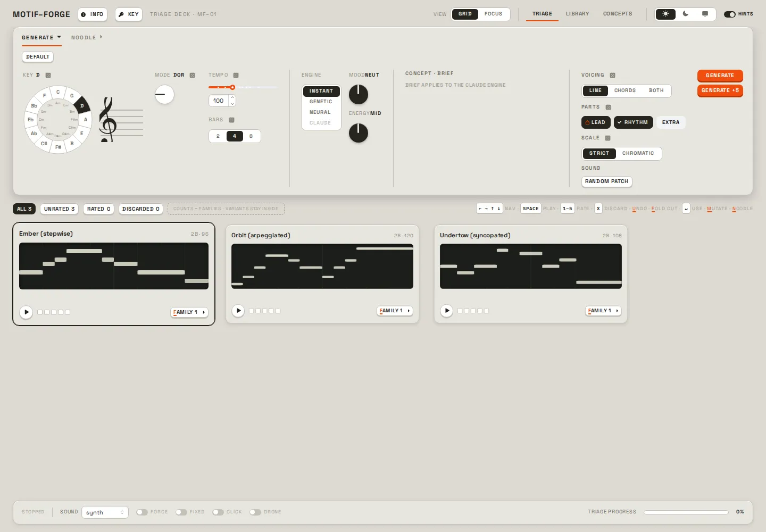The height and width of the screenshot is (532, 766).
Task: Filter by RATED 0
Action: 98,209
